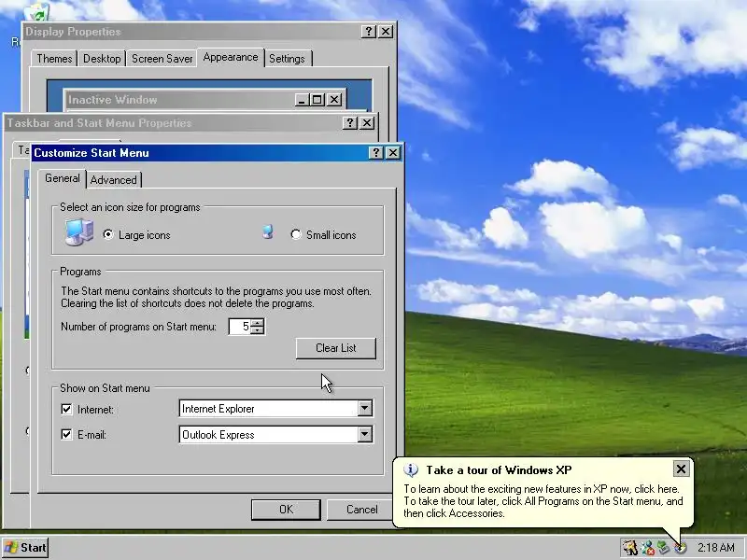747x560 pixels.
Task: Close the Taskbar and Start Menu Properties window
Action: tap(367, 123)
